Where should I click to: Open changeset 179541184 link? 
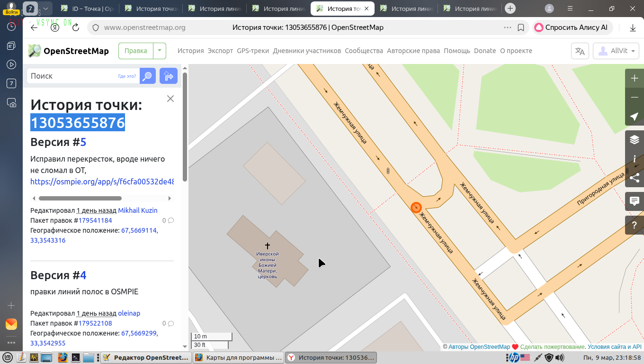pyautogui.click(x=95, y=220)
